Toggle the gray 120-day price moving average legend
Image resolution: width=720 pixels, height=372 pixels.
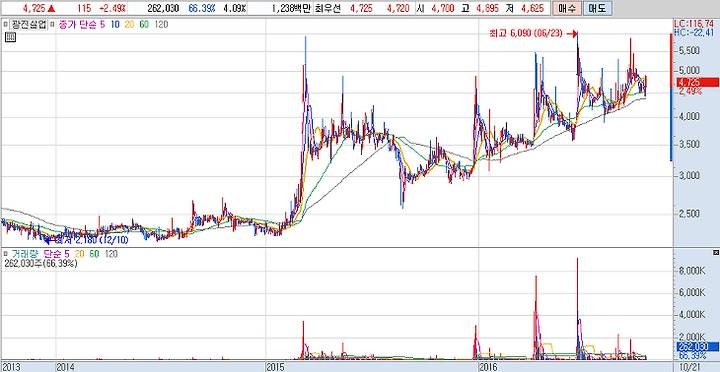(x=161, y=25)
